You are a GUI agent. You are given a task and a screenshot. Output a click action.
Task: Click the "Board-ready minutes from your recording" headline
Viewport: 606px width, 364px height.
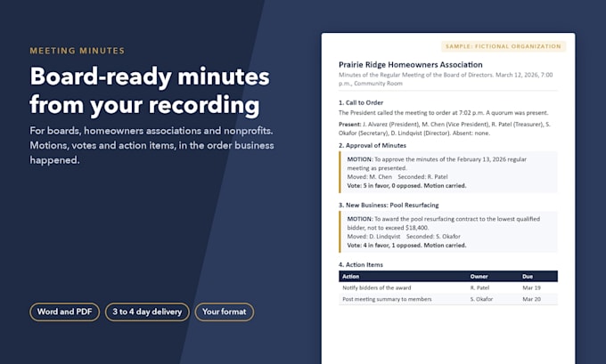[150, 91]
